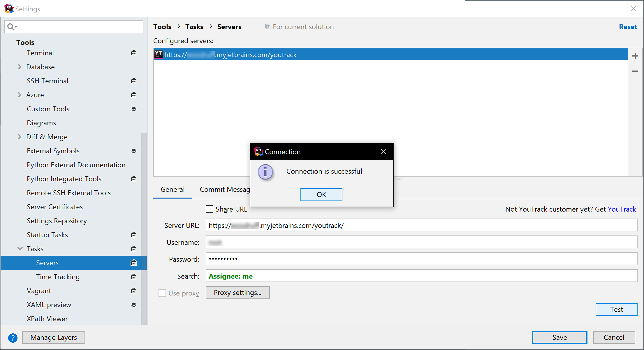Image resolution: width=644 pixels, height=350 pixels.
Task: Click the Username input field
Action: (x=421, y=242)
